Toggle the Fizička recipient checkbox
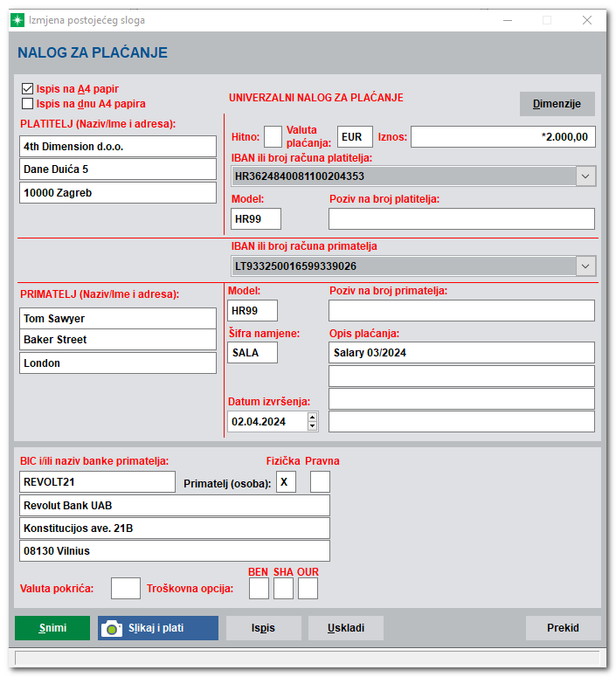This screenshot has height=677, width=616. 286,482
